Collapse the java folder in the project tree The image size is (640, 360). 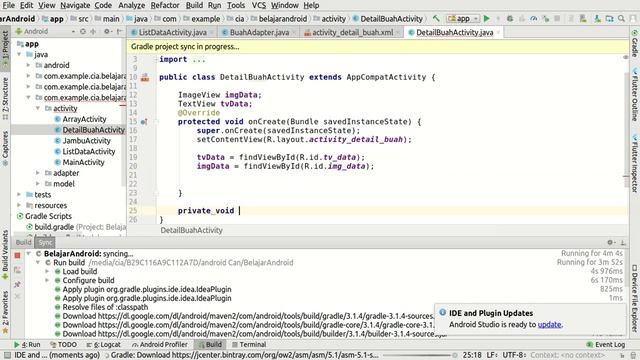click(19, 54)
